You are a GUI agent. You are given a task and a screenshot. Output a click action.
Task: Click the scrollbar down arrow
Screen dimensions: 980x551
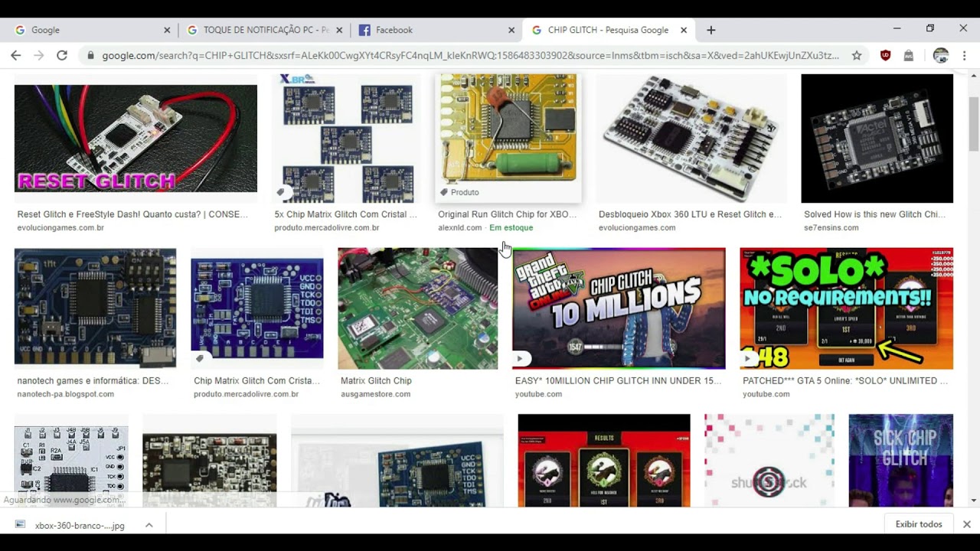(x=974, y=501)
